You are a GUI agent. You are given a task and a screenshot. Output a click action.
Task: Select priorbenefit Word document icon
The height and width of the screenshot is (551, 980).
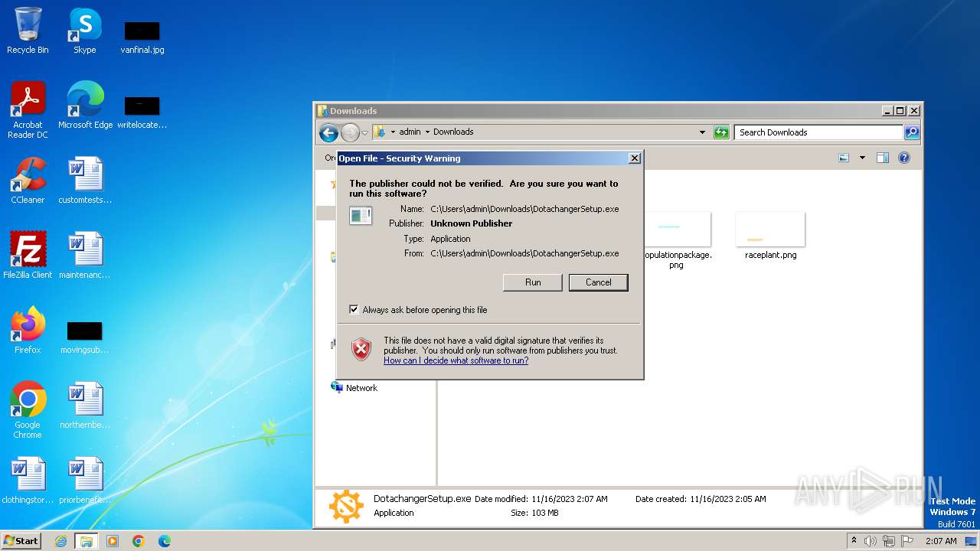[85, 481]
